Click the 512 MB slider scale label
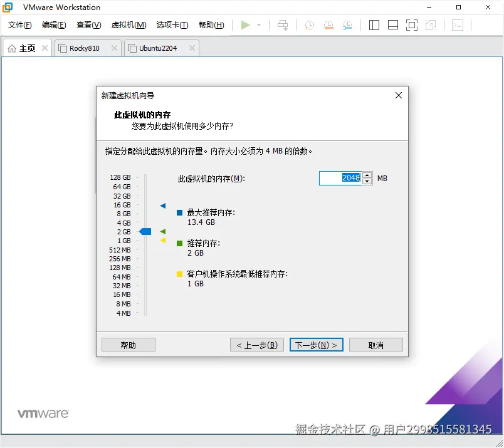The width and height of the screenshot is (504, 448). tap(120, 250)
